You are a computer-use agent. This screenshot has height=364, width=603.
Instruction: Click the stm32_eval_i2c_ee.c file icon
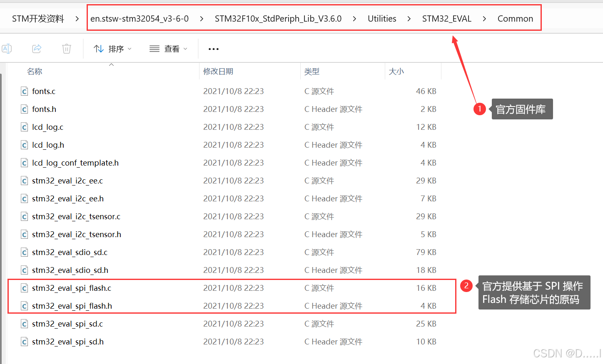pyautogui.click(x=25, y=181)
